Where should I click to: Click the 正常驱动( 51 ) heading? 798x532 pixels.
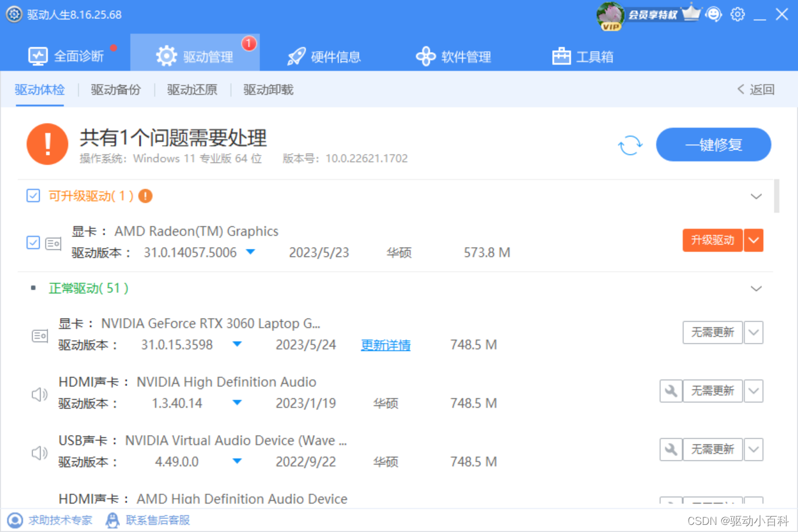point(89,288)
